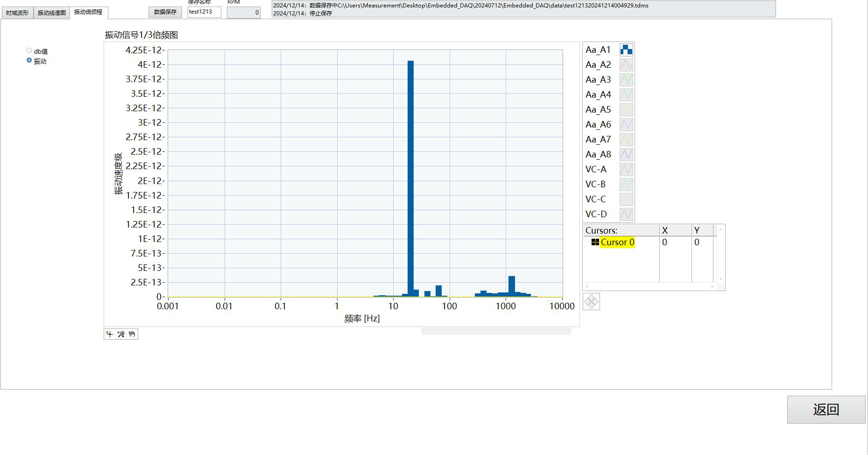Select Cursor 0 in the cursors list
This screenshot has width=868, height=455.
pos(617,242)
